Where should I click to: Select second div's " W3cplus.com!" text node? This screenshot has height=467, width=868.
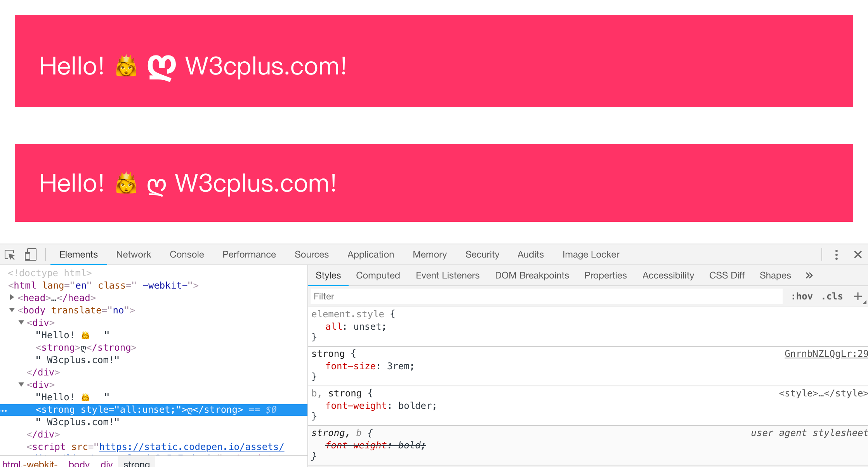(78, 422)
